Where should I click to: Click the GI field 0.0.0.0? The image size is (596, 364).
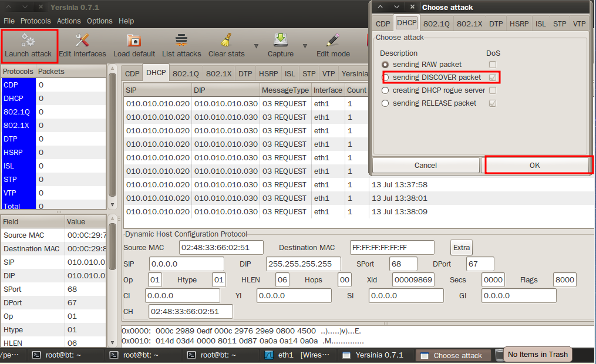(519, 296)
